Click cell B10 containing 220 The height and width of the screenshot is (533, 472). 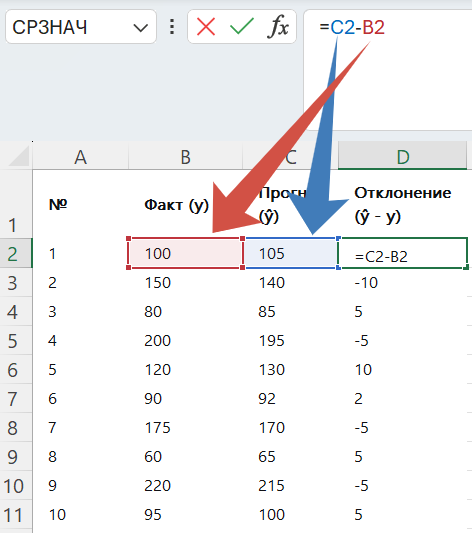click(186, 485)
